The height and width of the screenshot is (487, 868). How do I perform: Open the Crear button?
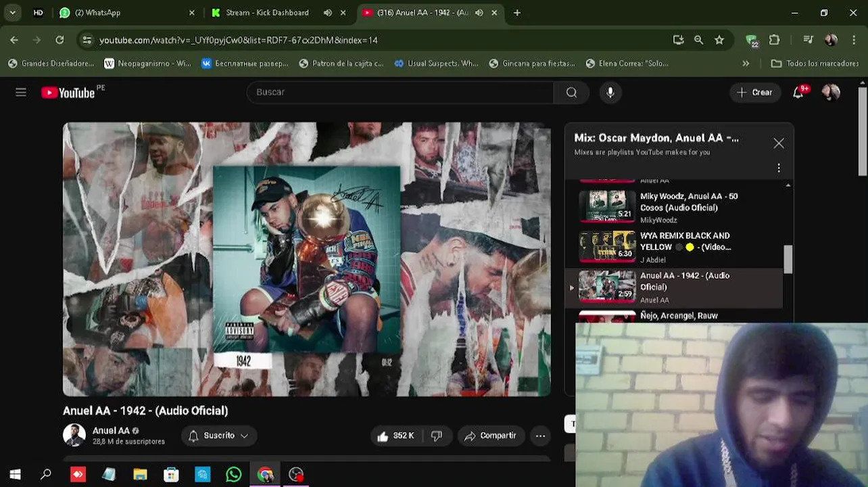(x=755, y=93)
